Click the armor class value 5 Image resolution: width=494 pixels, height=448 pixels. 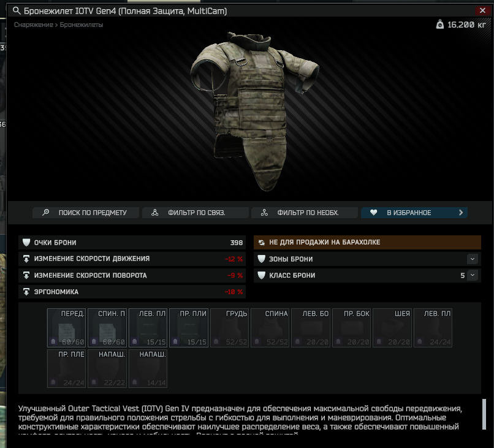(463, 275)
